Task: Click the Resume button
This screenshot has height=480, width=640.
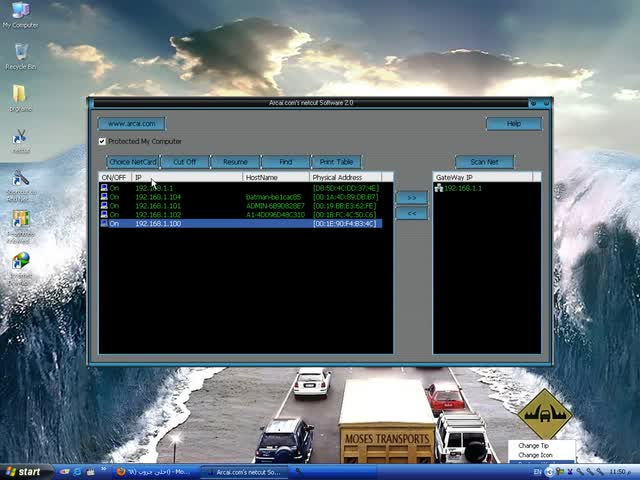Action: 236,162
